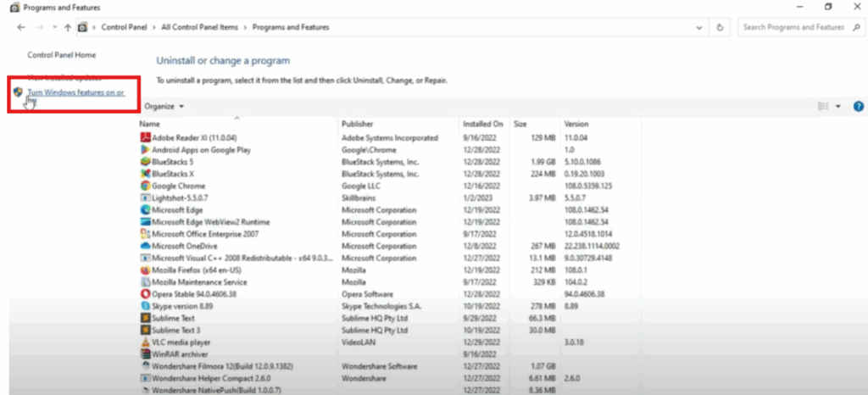Screen dimensions: 868x395
Task: Sort programs by Installed On column
Action: 482,124
